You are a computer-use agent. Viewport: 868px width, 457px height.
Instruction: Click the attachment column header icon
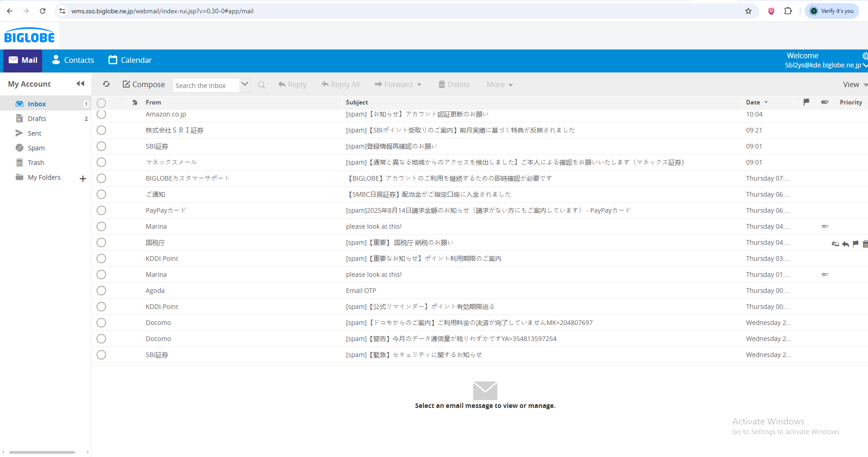(824, 102)
